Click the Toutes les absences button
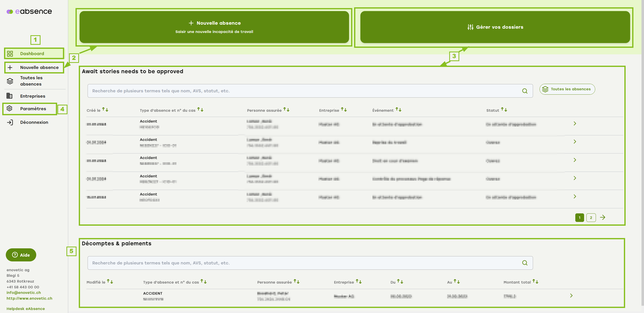This screenshot has height=313, width=644. [x=567, y=89]
